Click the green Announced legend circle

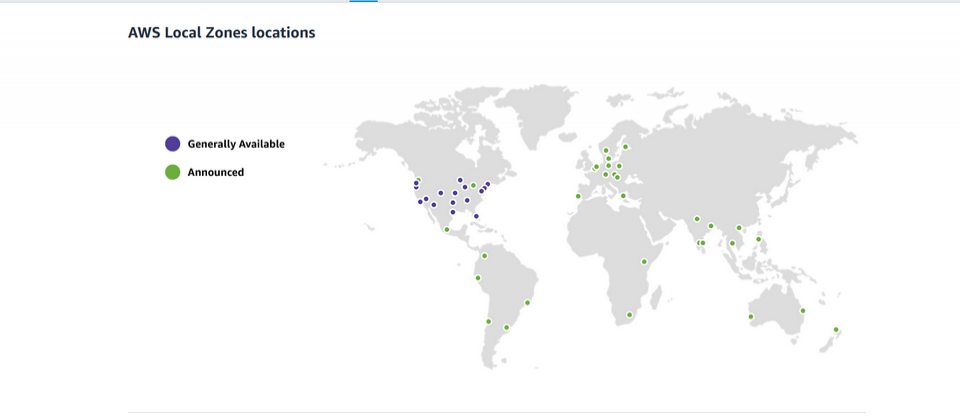pyautogui.click(x=173, y=172)
